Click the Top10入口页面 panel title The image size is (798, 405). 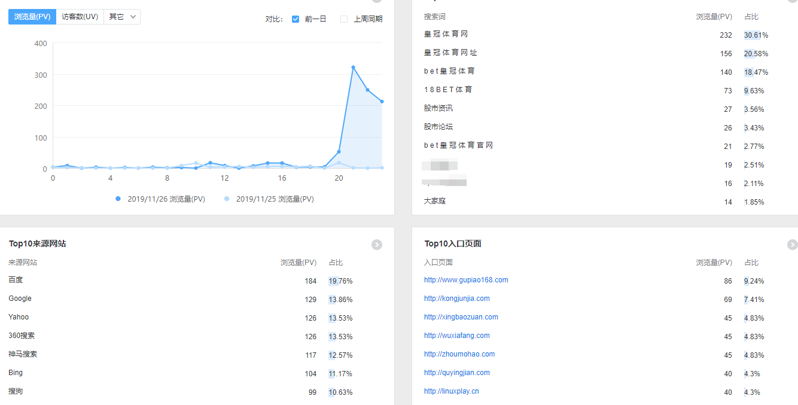452,244
